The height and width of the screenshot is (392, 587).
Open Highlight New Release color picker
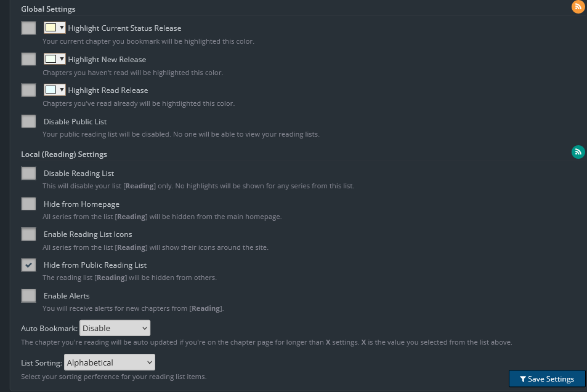(x=55, y=59)
